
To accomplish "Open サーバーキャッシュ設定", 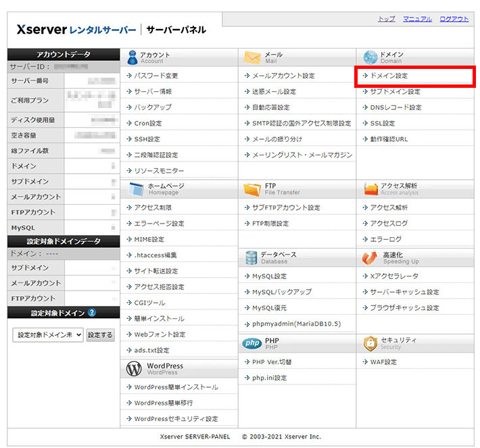I will coord(404,292).
